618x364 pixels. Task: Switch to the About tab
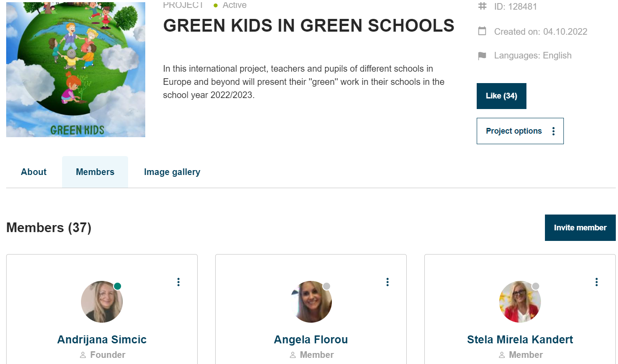point(34,172)
